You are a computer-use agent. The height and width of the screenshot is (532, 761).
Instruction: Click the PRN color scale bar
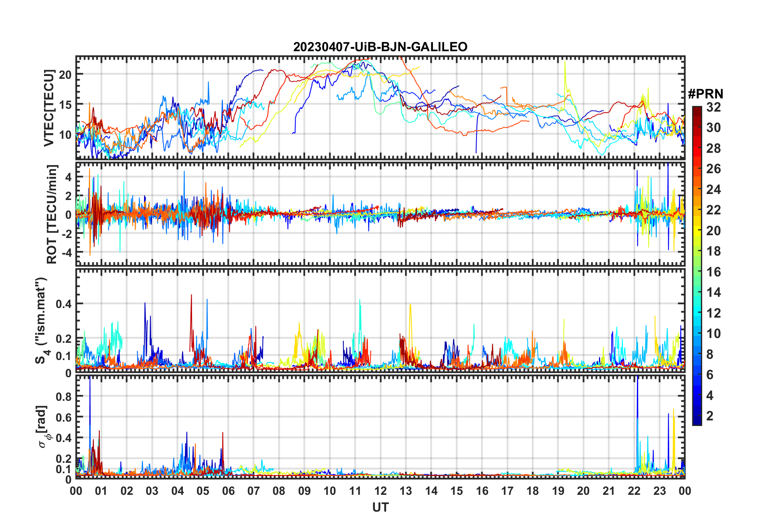coord(697,266)
